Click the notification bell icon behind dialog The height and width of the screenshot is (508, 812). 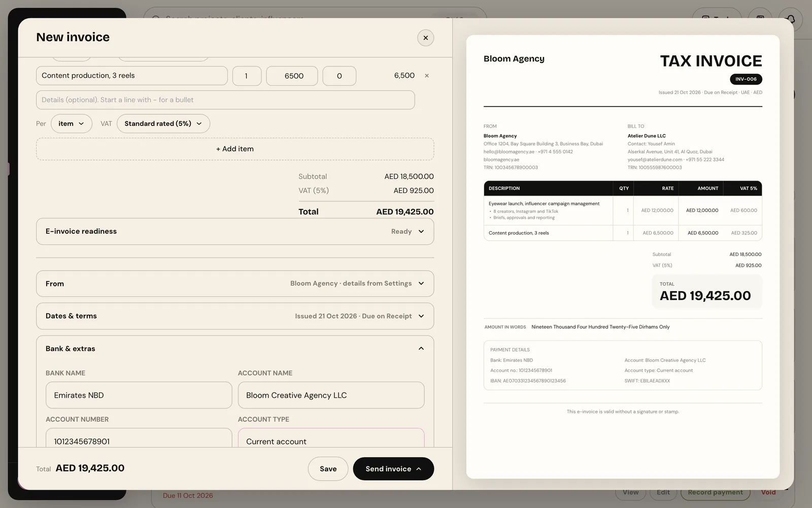(x=790, y=19)
